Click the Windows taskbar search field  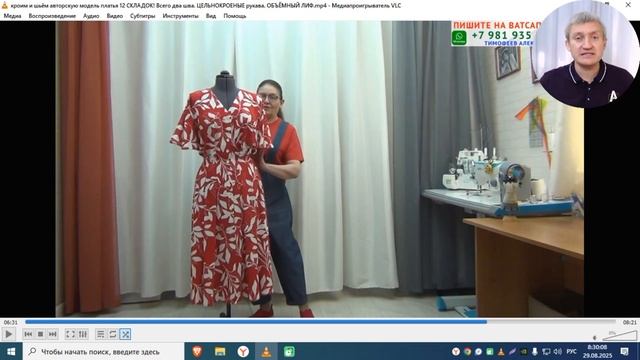click(x=103, y=351)
